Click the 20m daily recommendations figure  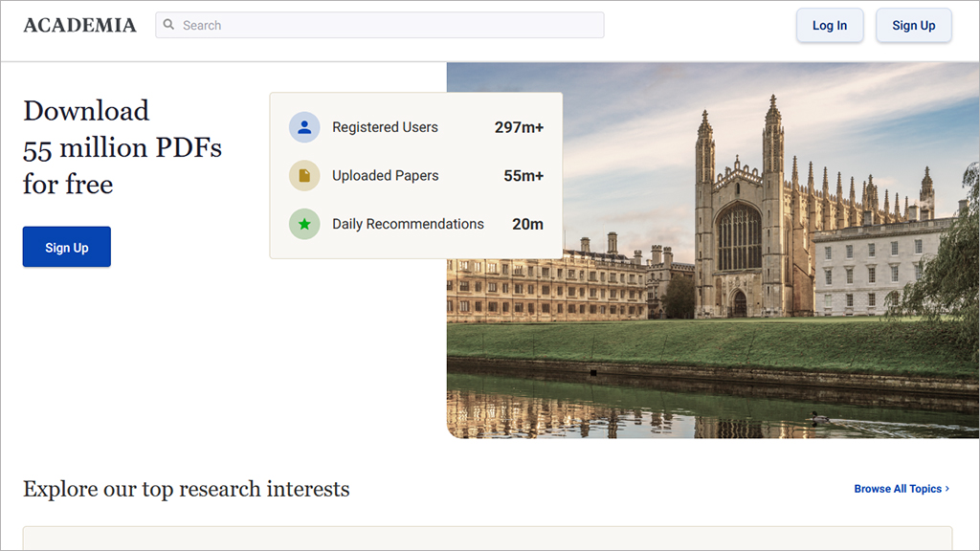527,224
